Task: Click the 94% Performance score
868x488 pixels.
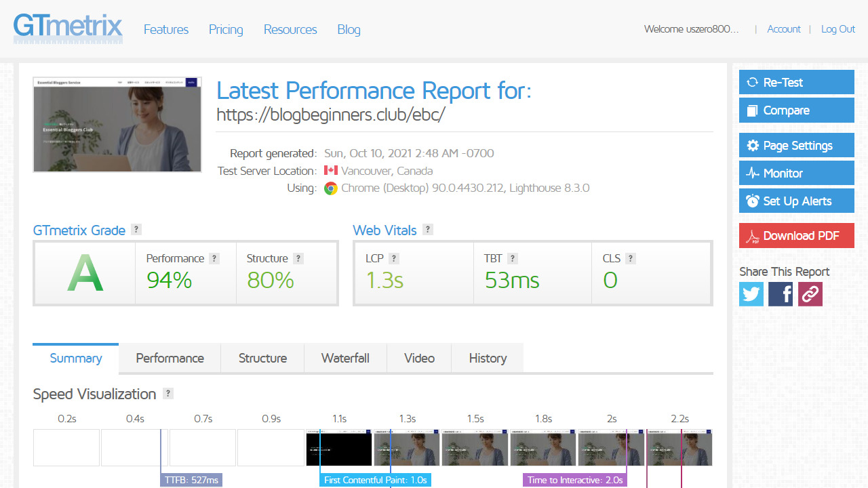Action: point(170,280)
